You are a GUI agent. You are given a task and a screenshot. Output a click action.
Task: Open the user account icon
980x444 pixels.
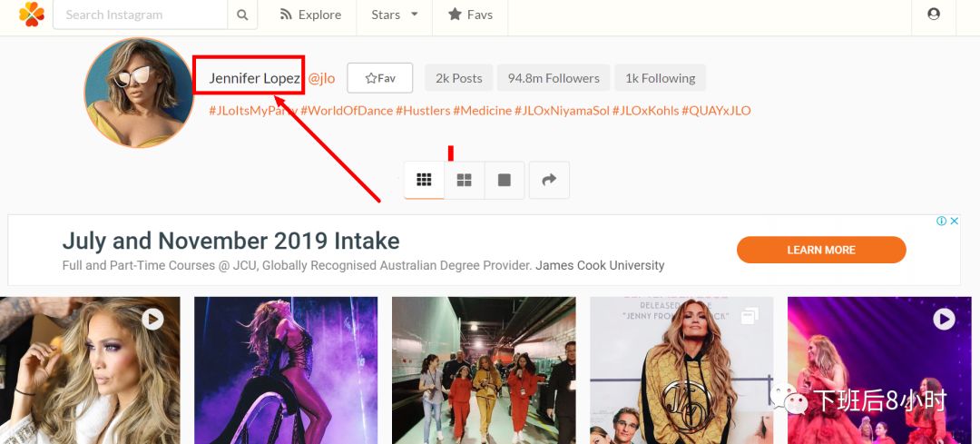(934, 15)
